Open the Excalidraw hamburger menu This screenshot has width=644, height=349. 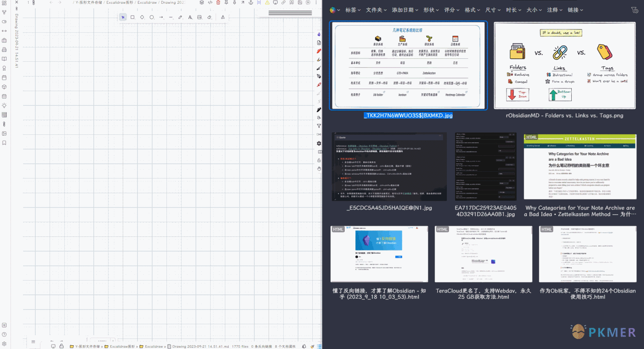(x=33, y=341)
